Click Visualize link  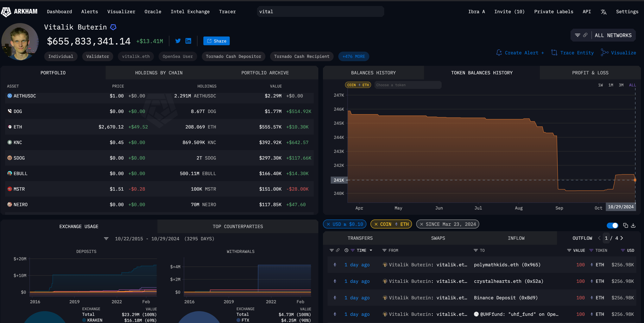pyautogui.click(x=618, y=53)
